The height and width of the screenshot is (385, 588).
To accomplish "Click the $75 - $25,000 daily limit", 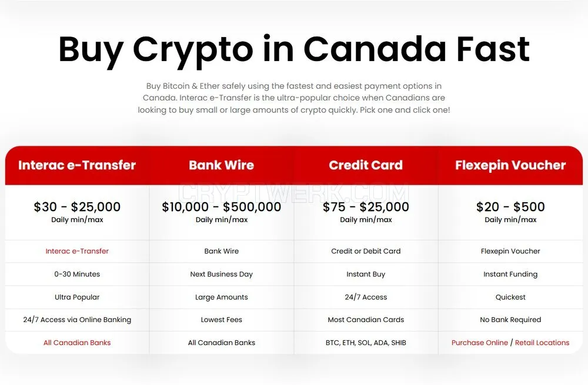I will [366, 206].
